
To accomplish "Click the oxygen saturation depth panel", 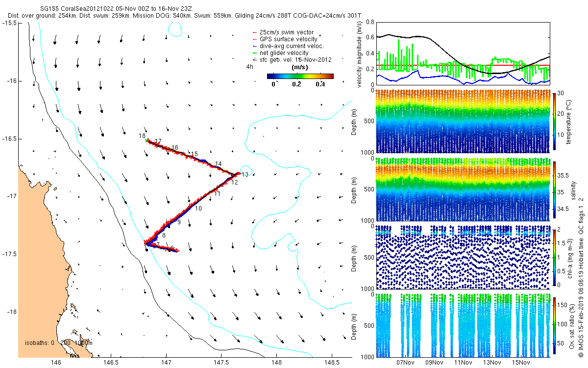I will pyautogui.click(x=463, y=325).
